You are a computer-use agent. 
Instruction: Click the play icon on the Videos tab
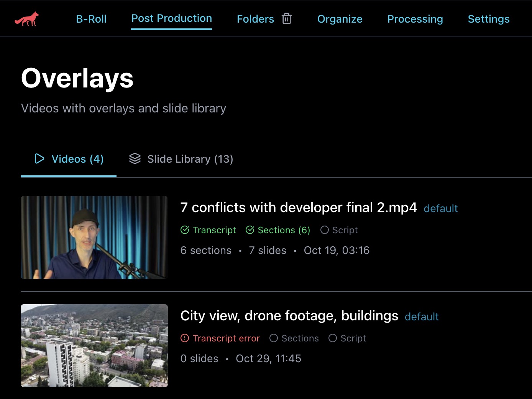click(39, 159)
